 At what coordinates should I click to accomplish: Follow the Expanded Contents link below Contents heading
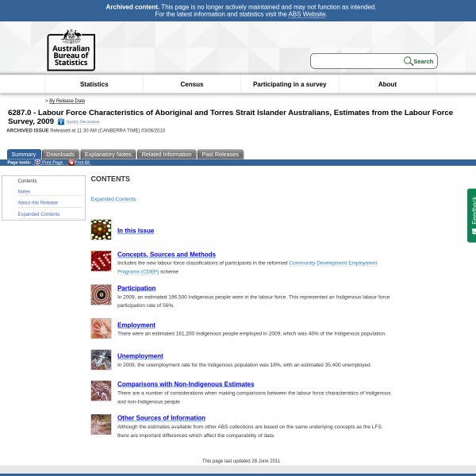(113, 199)
